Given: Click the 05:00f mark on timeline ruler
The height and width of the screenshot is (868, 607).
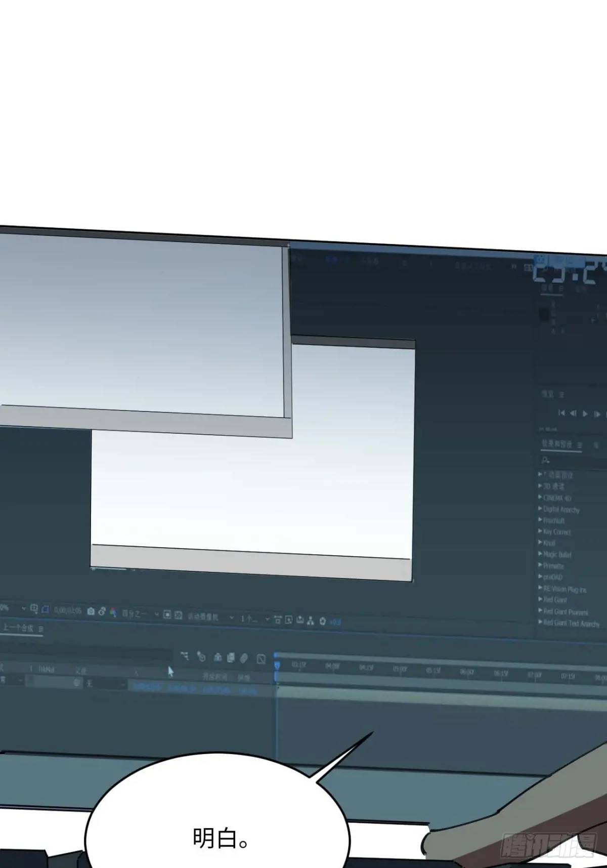Looking at the screenshot, I should click(x=400, y=669).
